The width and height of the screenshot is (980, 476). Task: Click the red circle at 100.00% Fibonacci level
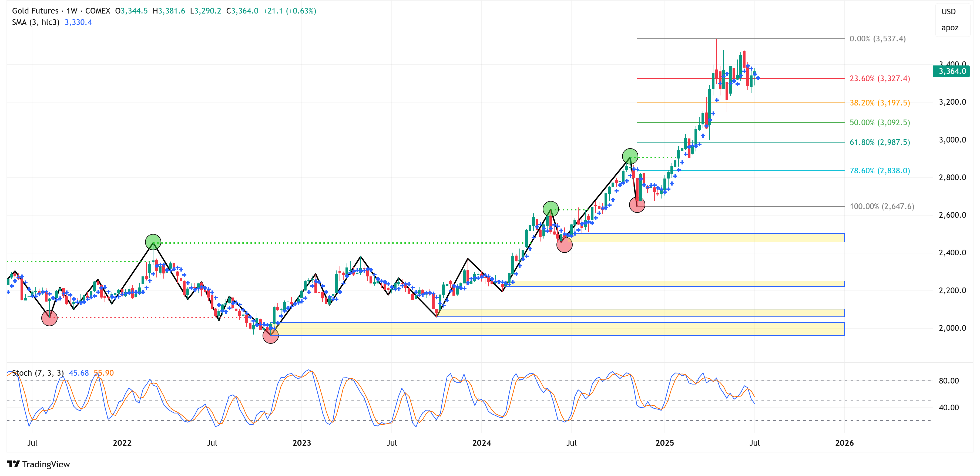coord(637,205)
